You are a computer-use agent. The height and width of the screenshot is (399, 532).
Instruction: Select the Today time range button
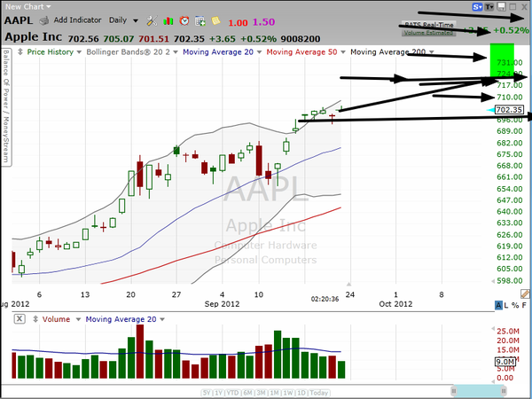click(318, 393)
